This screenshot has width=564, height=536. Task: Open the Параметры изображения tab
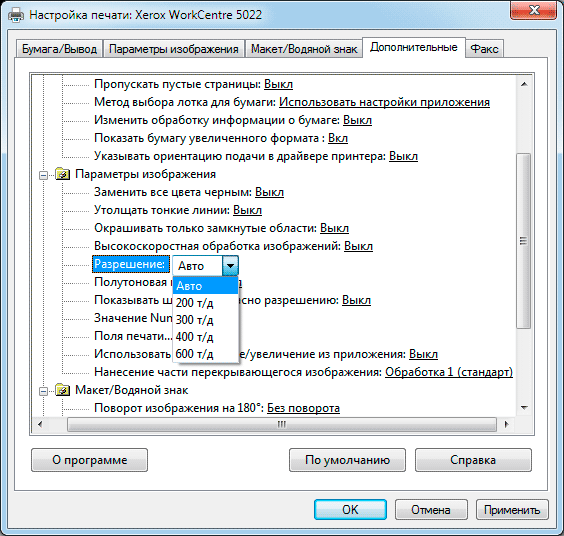[174, 49]
